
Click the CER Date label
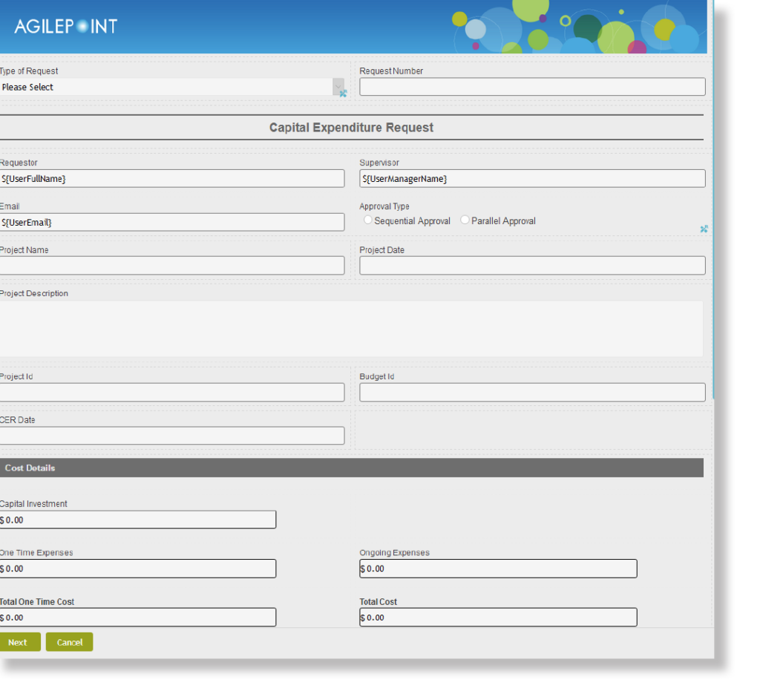tap(18, 420)
